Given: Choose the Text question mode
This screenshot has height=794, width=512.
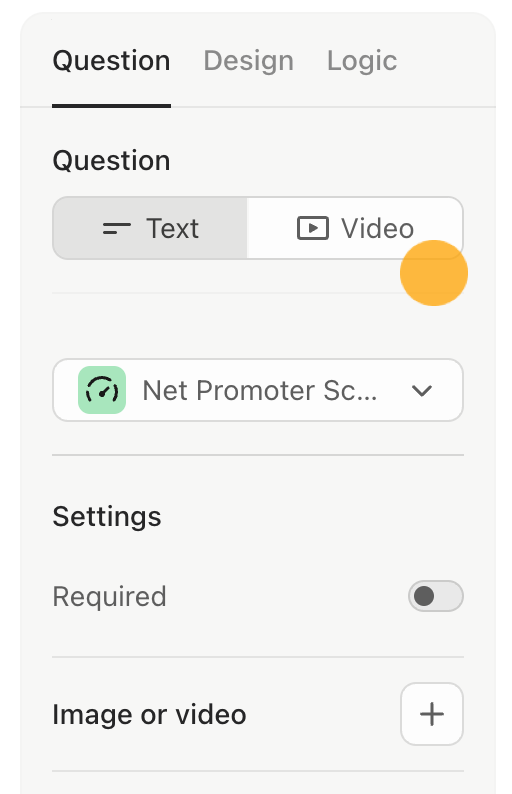Looking at the screenshot, I should click(150, 228).
